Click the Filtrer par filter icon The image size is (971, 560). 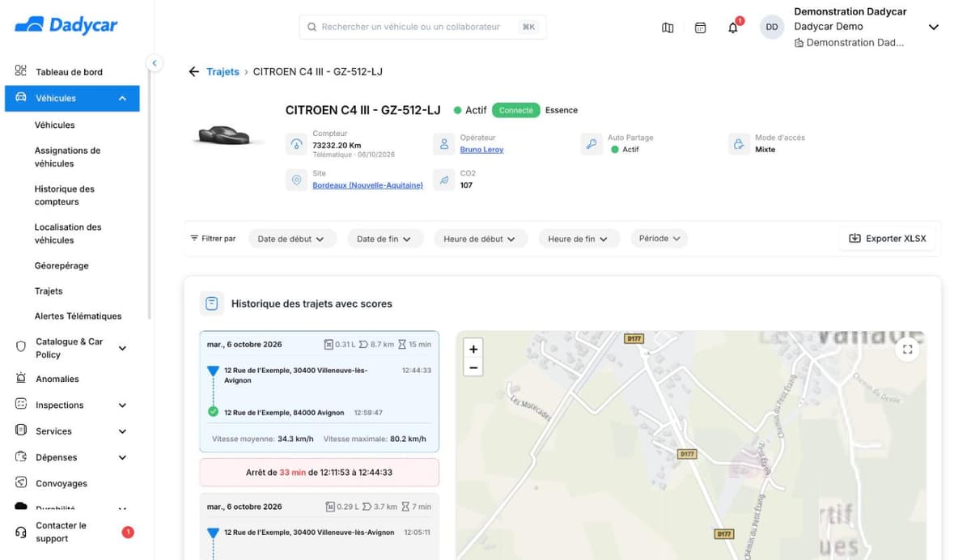[194, 239]
